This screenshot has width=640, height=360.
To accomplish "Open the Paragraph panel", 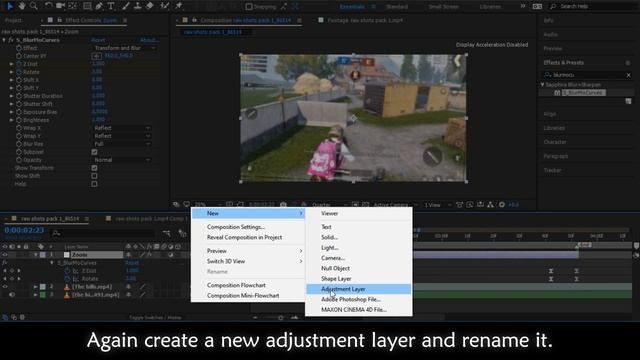I will (556, 156).
